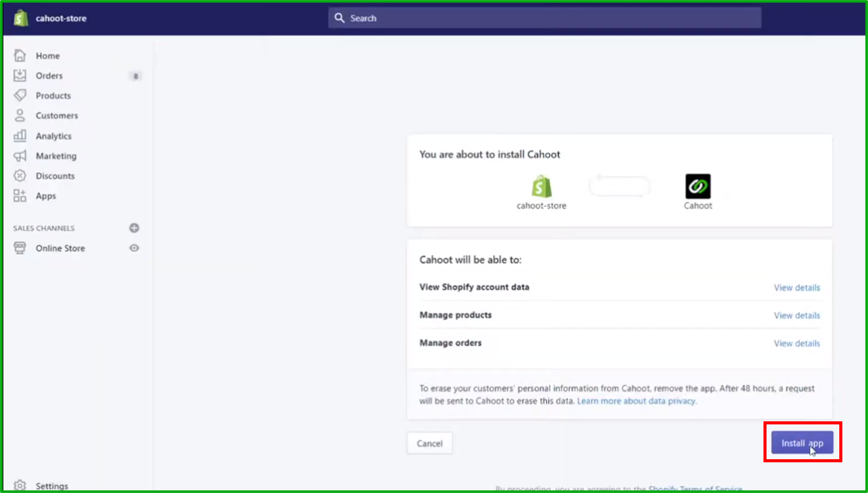The image size is (868, 493).
Task: Click the Cahoot app logo
Action: coord(698,186)
